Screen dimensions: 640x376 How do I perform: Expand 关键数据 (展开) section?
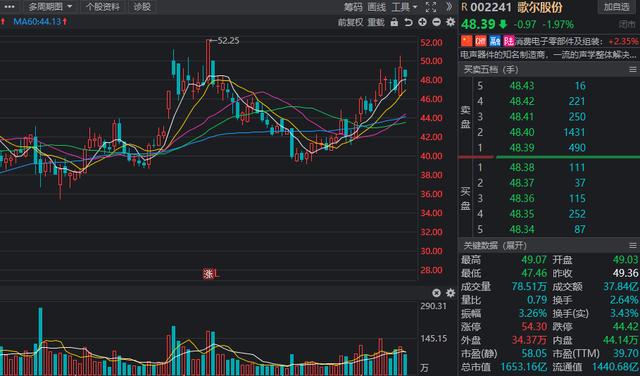(x=495, y=245)
